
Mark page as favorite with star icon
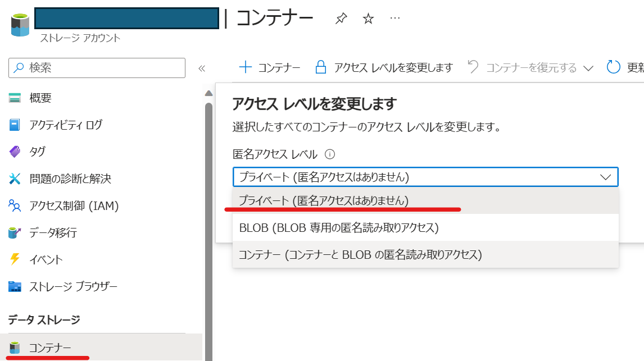(x=369, y=19)
